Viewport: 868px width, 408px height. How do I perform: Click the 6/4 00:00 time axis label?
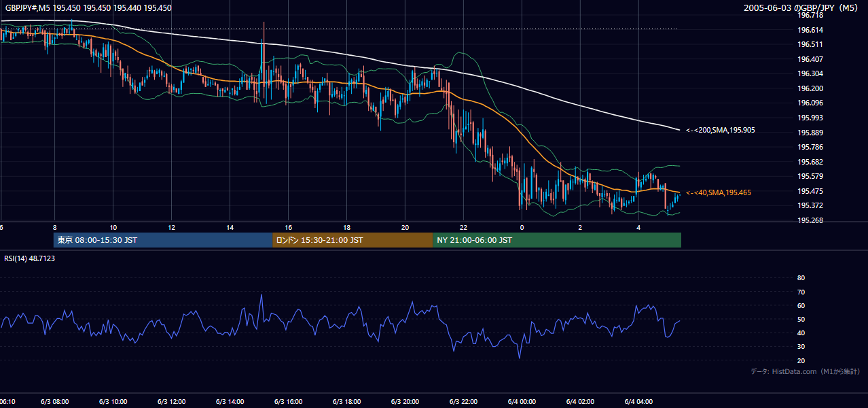pyautogui.click(x=522, y=401)
